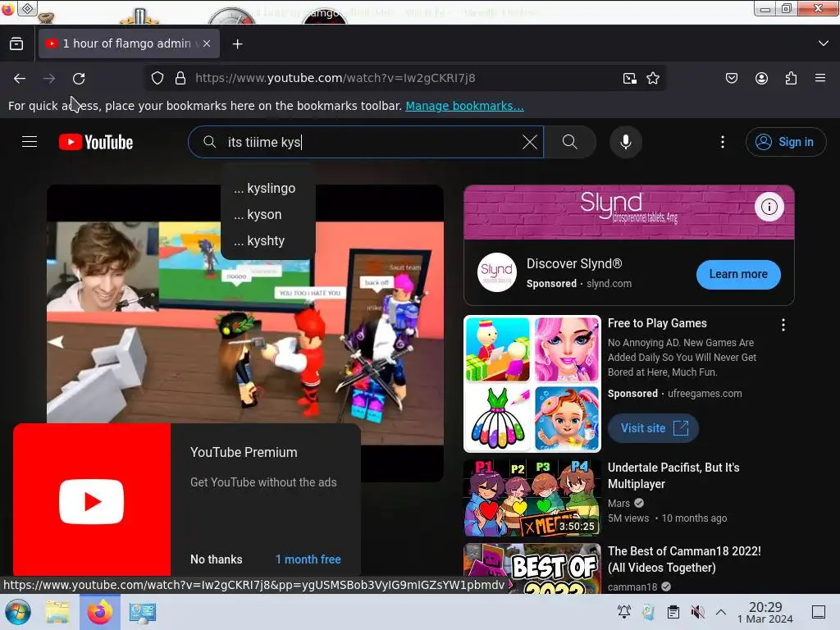Screen dimensions: 840x630
Task: Open Mars channel name
Action: [619, 504]
